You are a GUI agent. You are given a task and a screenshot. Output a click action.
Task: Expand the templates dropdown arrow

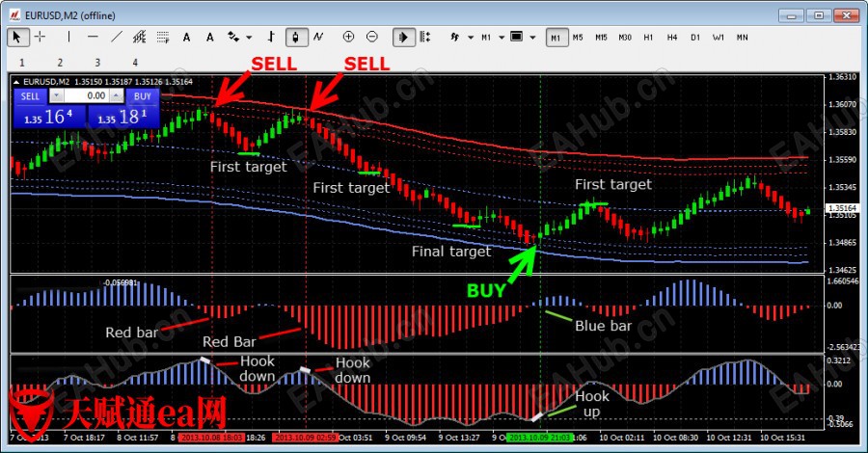(532, 38)
